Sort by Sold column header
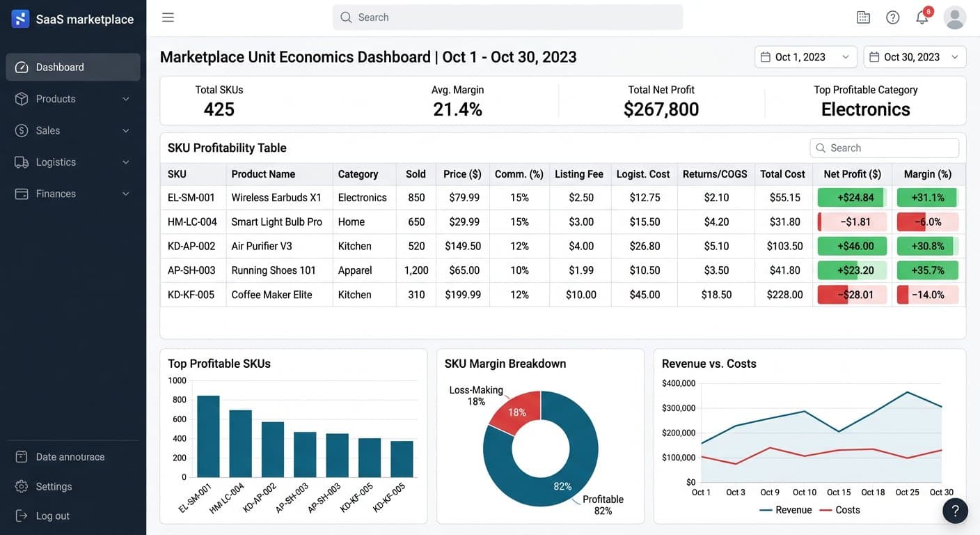980x535 pixels. coord(416,174)
